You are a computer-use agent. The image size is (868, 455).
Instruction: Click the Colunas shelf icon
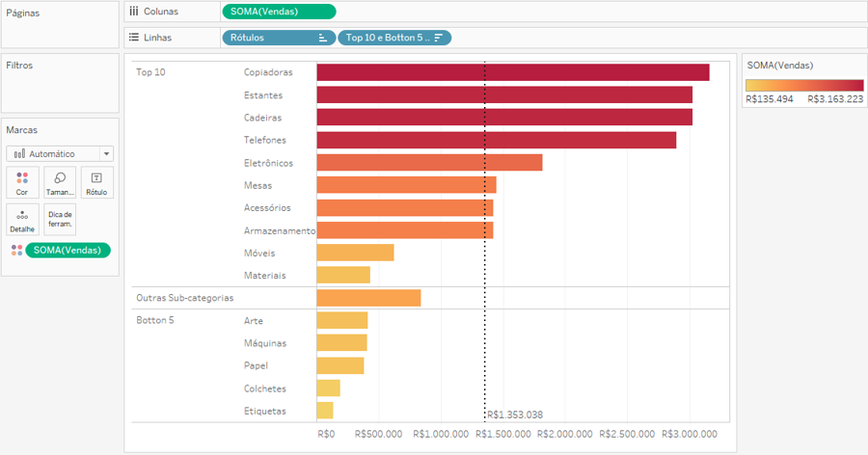coord(133,11)
